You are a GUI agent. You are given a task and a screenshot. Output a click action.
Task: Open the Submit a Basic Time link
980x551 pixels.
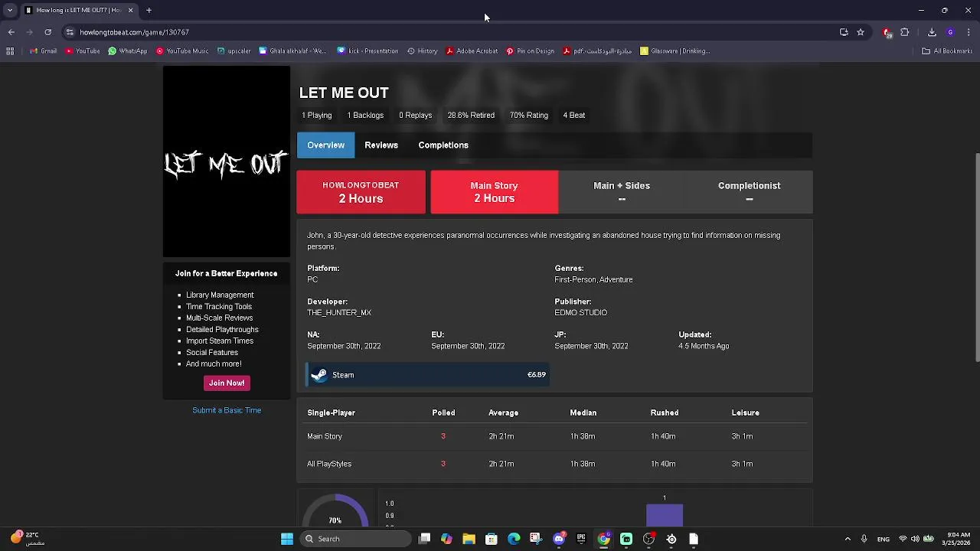227,410
